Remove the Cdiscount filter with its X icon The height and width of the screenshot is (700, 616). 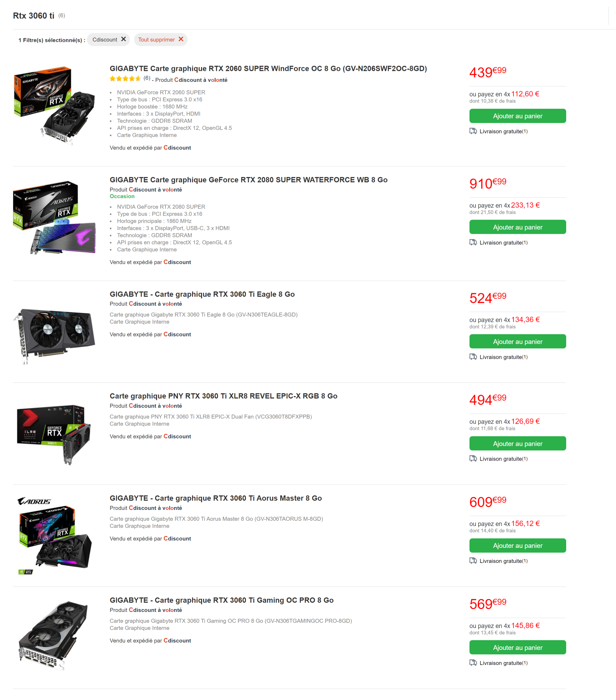[x=124, y=39]
